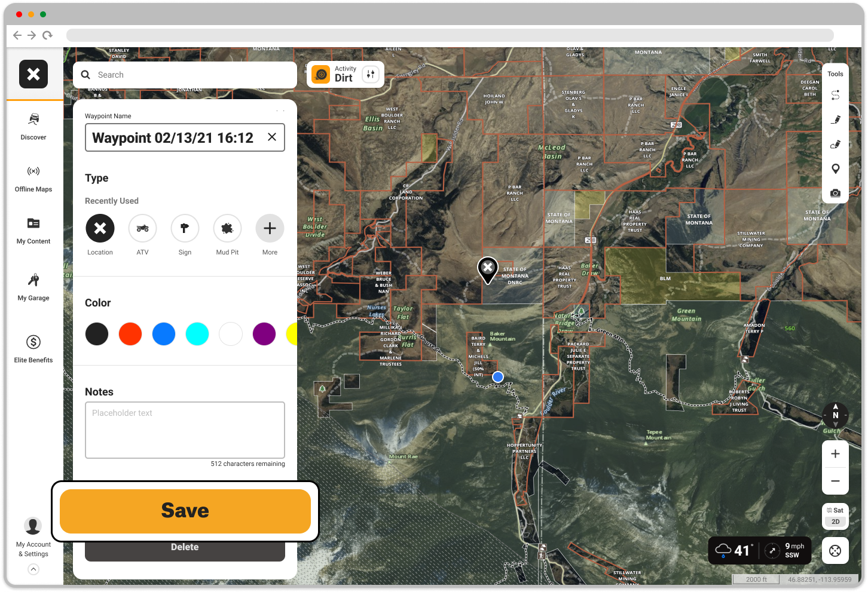Click the browser forward arrow
The width and height of the screenshot is (868, 592).
(x=32, y=35)
